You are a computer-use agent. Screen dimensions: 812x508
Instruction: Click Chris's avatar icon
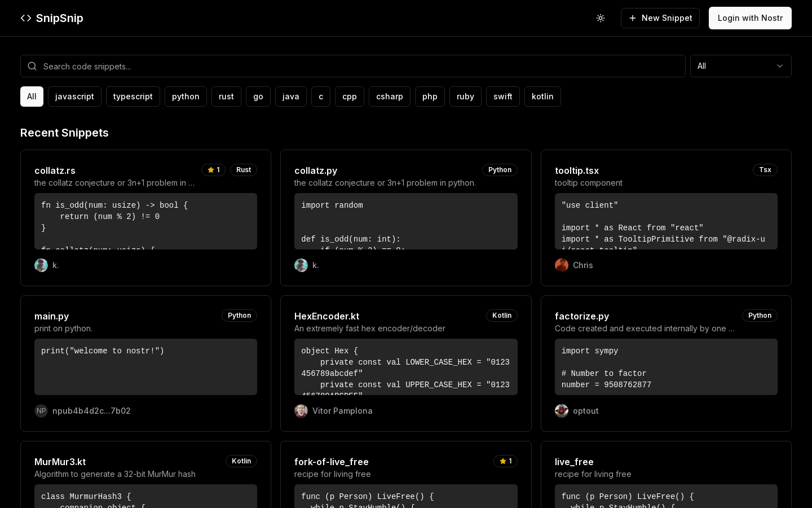click(x=562, y=265)
